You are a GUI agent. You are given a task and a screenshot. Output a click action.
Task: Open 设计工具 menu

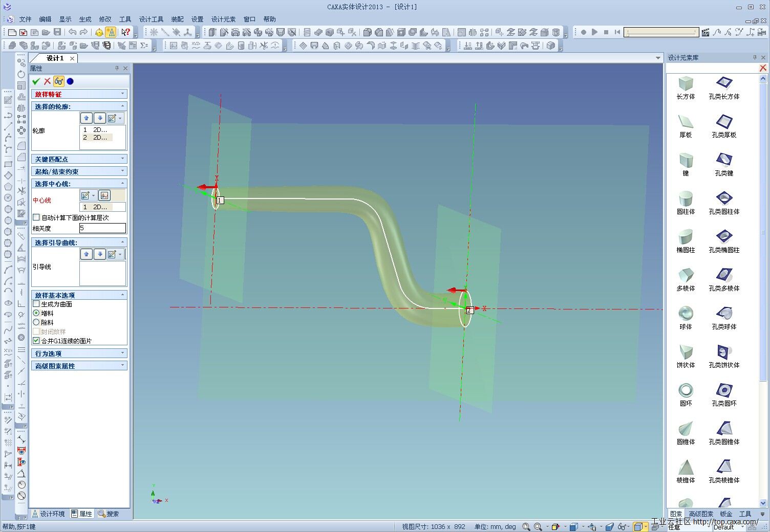point(151,19)
